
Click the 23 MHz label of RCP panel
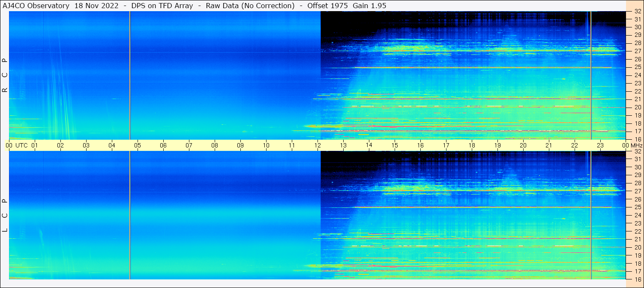638,84
